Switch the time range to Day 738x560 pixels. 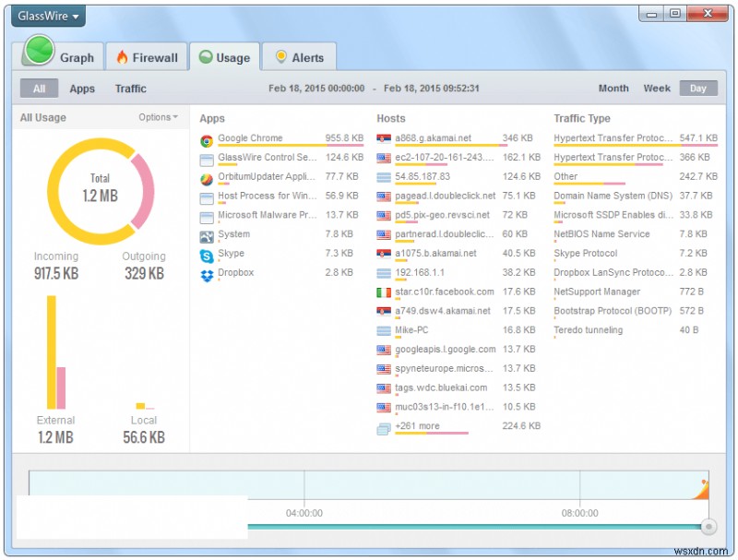pos(698,88)
